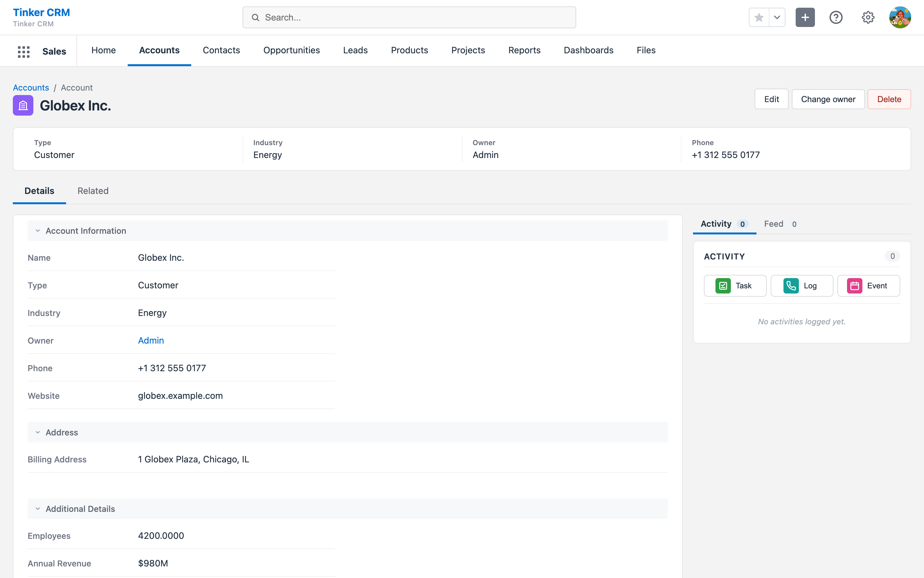924x578 pixels.
Task: Open the Projects nav tab
Action: [468, 50]
